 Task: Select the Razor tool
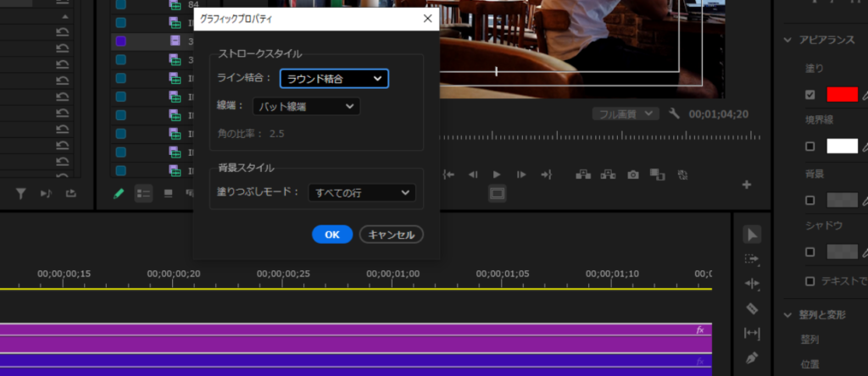pyautogui.click(x=752, y=308)
